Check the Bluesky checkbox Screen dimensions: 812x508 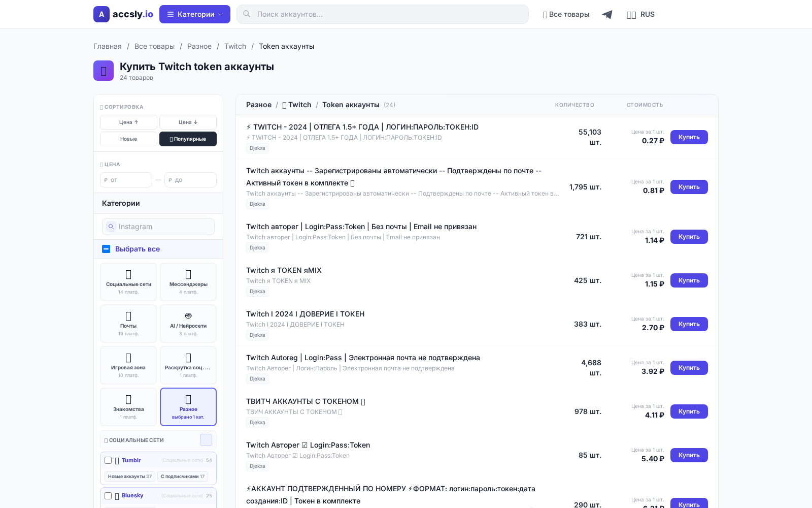pos(108,496)
